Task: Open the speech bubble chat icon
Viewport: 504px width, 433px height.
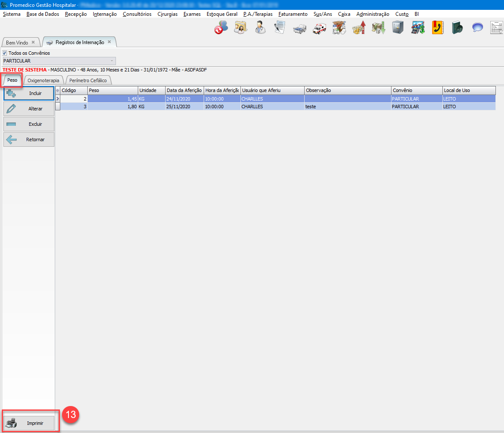Action: (x=477, y=28)
